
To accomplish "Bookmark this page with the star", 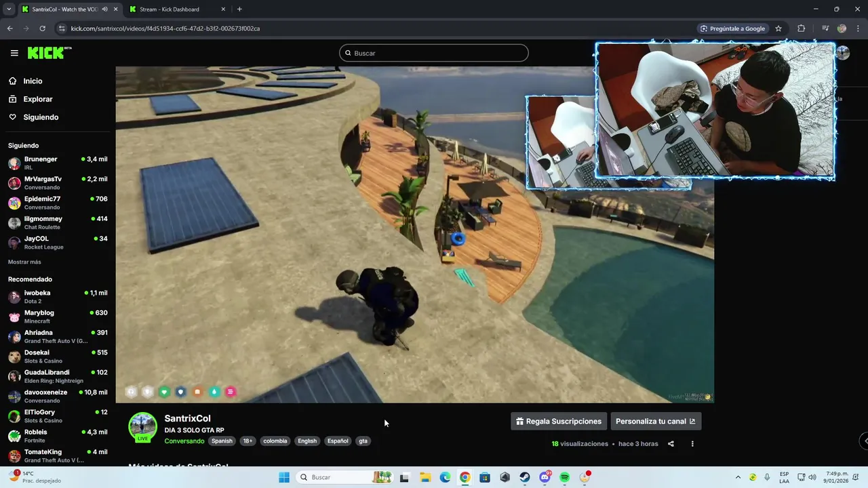I will pyautogui.click(x=778, y=28).
